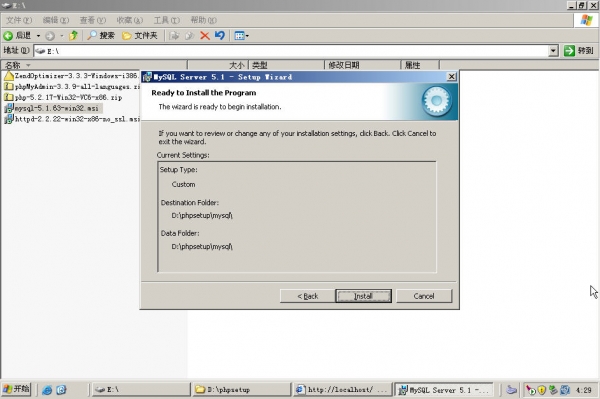Click the Copy To toolbar icon
600x399 pixels.
[x=189, y=36]
